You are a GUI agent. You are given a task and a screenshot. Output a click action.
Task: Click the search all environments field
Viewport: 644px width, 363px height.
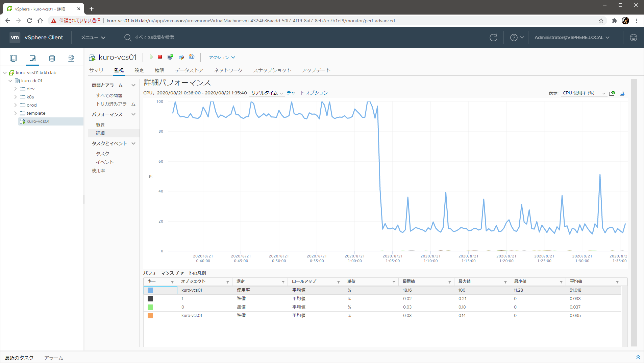[154, 38]
